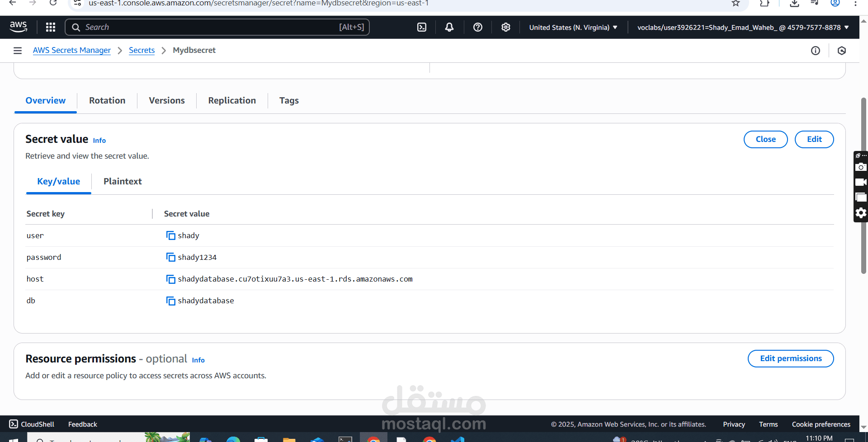The width and height of the screenshot is (868, 442).
Task: Select the Key/value view tab
Action: 59,182
